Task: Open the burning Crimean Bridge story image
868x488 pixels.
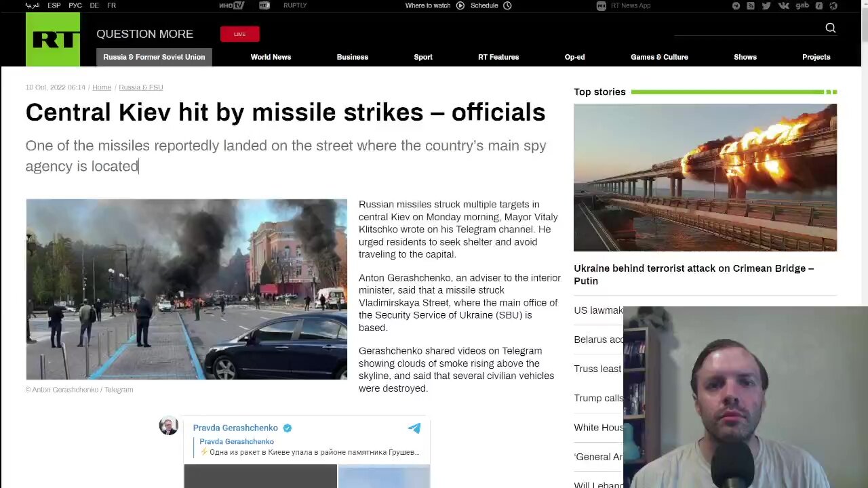Action: coord(705,178)
